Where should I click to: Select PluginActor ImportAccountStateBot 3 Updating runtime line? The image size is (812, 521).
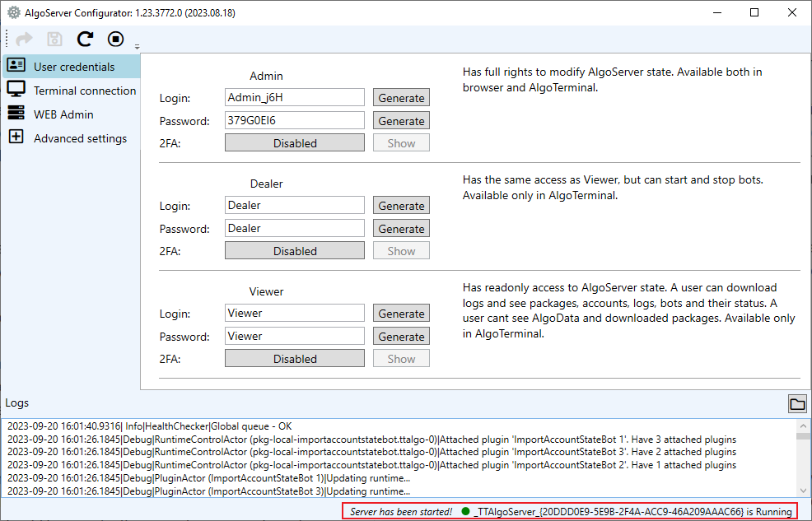pos(208,491)
